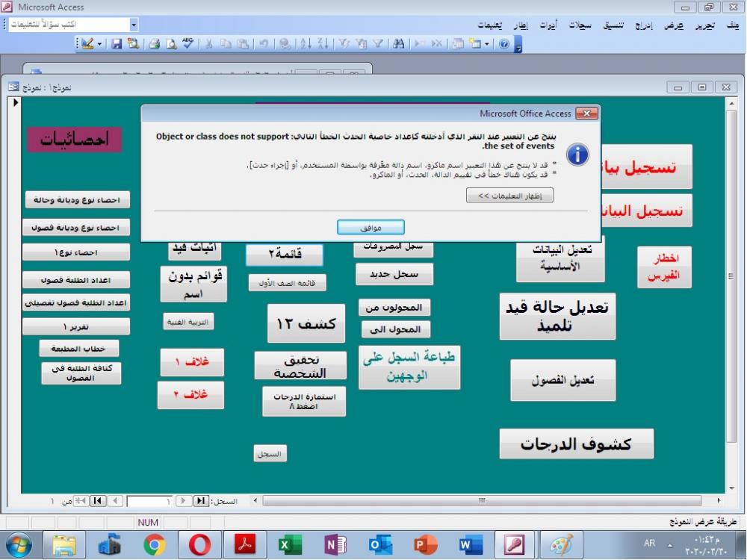Open the help question box dropdown
747x560 pixels.
pyautogui.click(x=134, y=24)
